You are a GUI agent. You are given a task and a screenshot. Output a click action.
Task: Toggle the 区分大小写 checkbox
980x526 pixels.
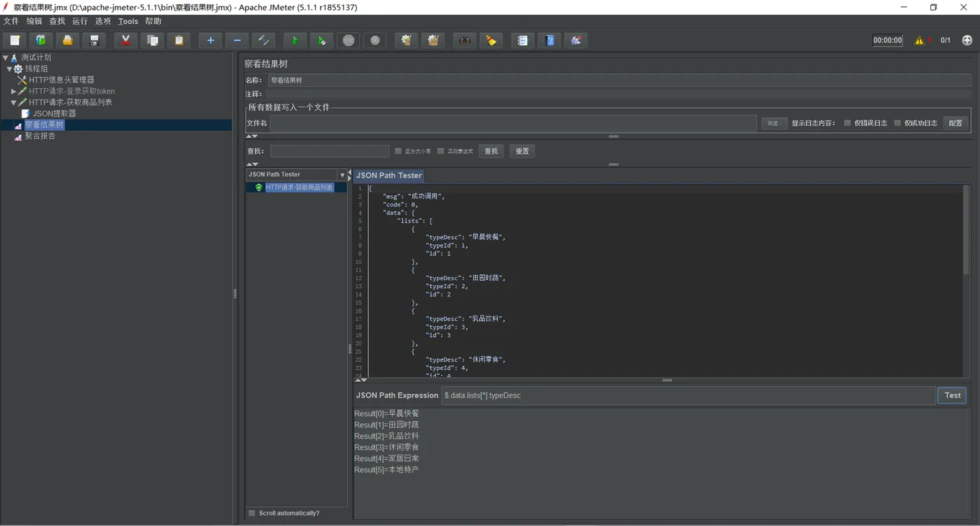pyautogui.click(x=398, y=151)
